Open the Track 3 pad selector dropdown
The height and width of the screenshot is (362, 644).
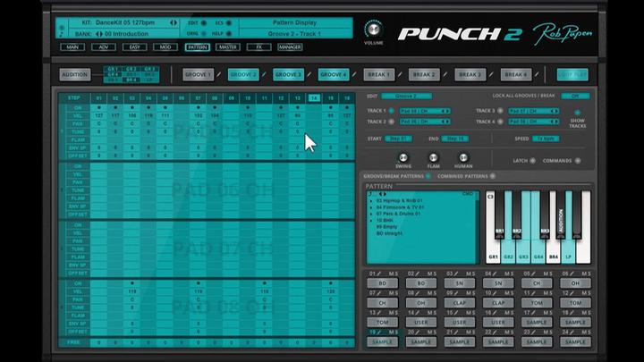534,111
